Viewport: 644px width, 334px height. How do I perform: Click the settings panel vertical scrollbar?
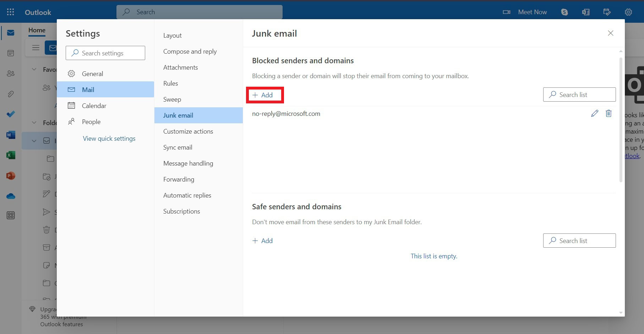click(621, 120)
